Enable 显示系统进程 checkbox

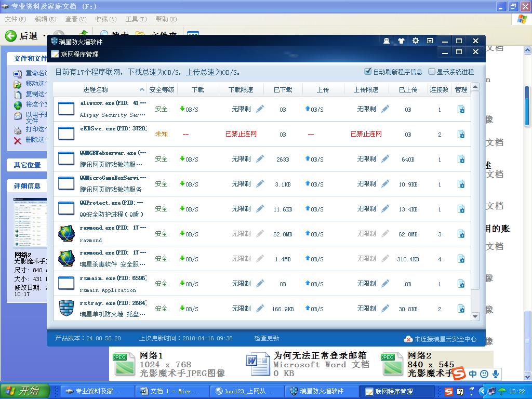432,72
